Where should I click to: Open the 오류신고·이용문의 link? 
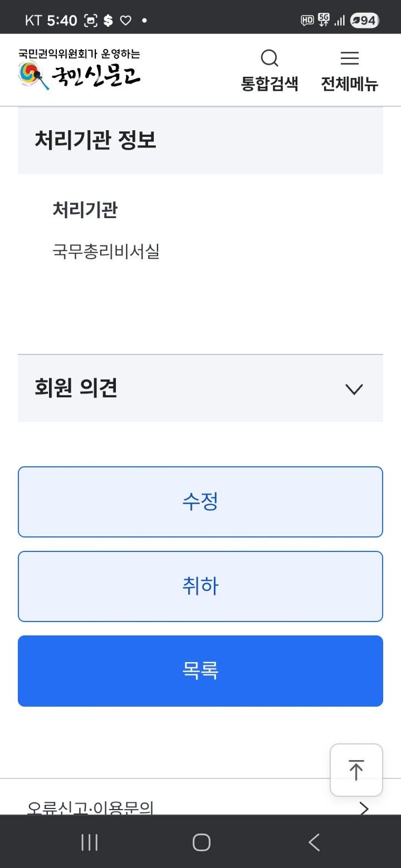(90, 808)
